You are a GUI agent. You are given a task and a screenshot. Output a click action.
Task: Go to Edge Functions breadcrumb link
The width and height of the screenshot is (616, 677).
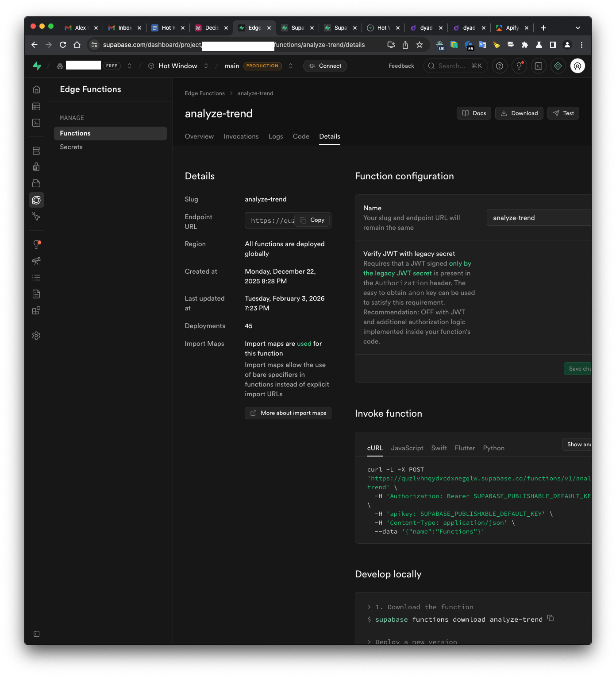tap(204, 93)
